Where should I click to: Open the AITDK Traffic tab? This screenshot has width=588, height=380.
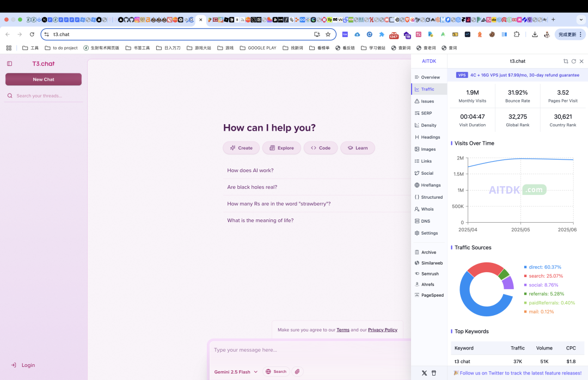click(429, 89)
